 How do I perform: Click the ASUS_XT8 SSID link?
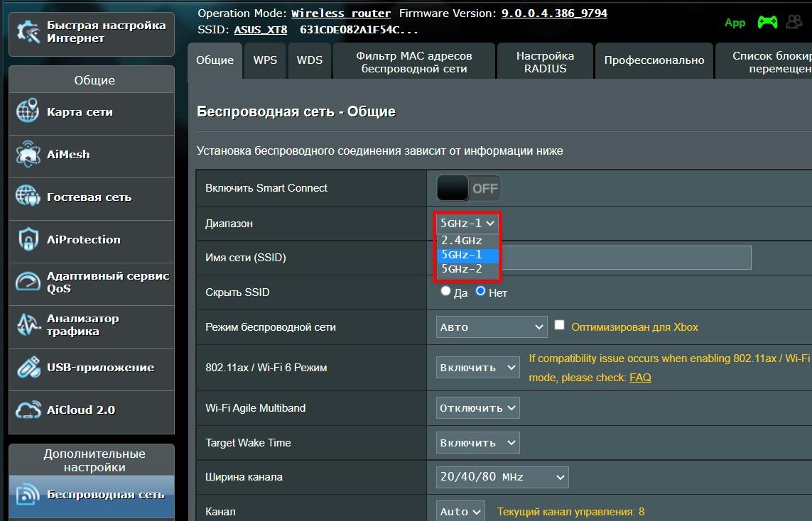tap(261, 30)
